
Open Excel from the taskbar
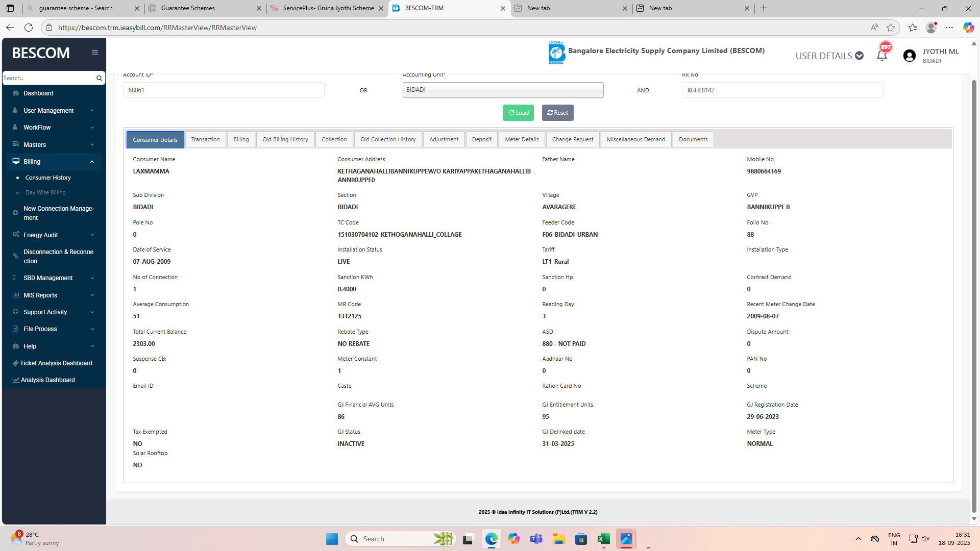pyautogui.click(x=603, y=539)
